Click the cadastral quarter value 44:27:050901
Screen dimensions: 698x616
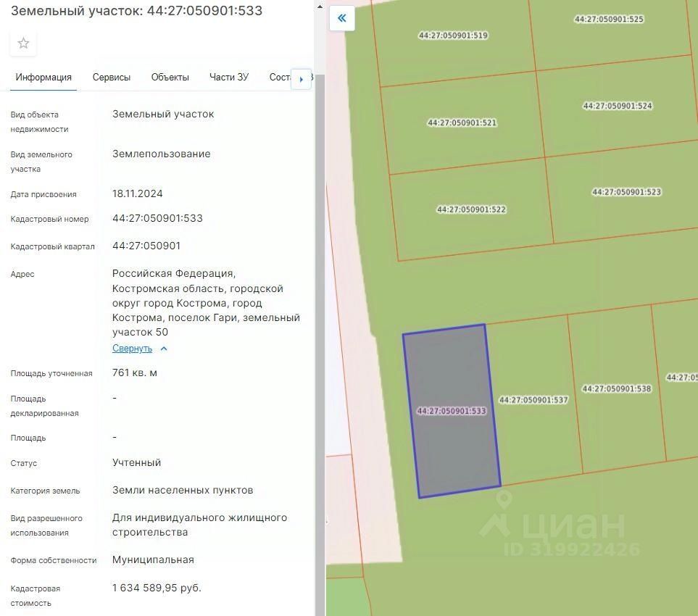click(146, 246)
